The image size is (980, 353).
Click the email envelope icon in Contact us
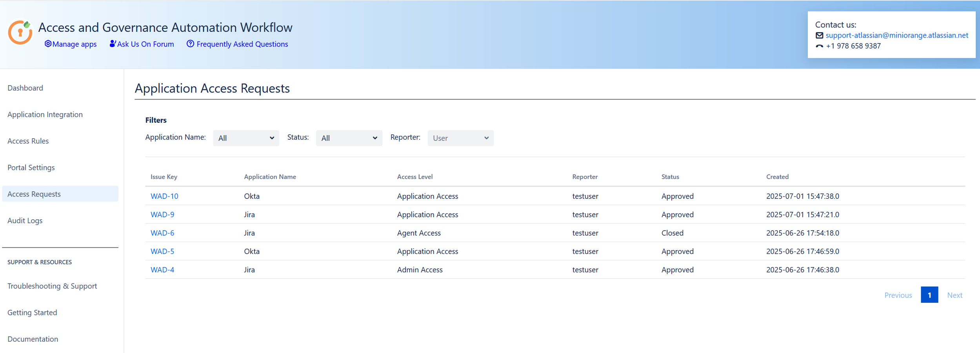click(x=819, y=36)
